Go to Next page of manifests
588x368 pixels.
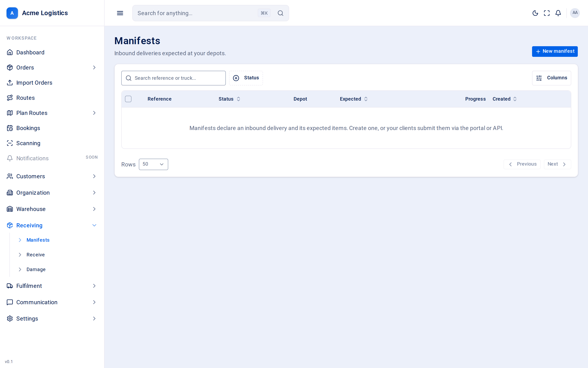click(x=557, y=164)
